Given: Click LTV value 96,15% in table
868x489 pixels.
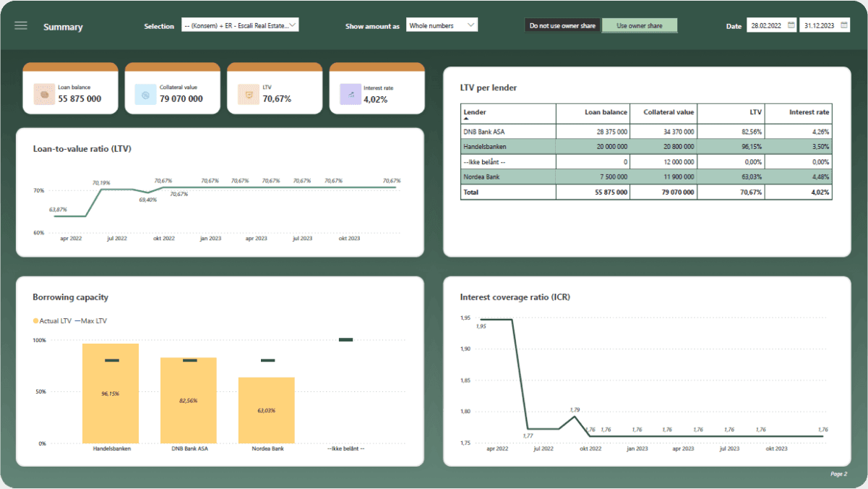Looking at the screenshot, I should click(752, 147).
